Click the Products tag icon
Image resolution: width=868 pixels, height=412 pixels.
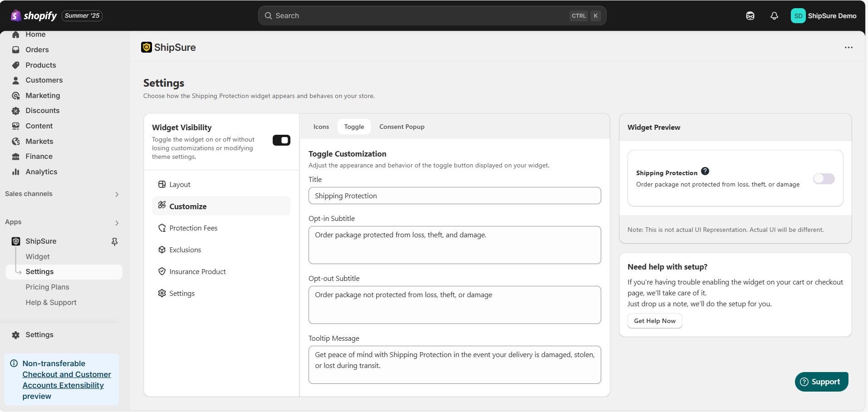coord(16,65)
